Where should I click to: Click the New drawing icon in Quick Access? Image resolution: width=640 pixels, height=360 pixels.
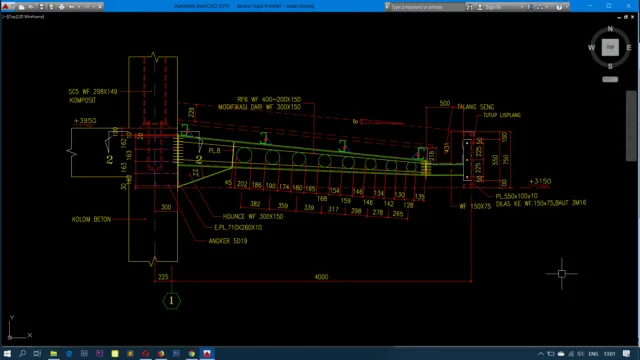click(x=22, y=7)
